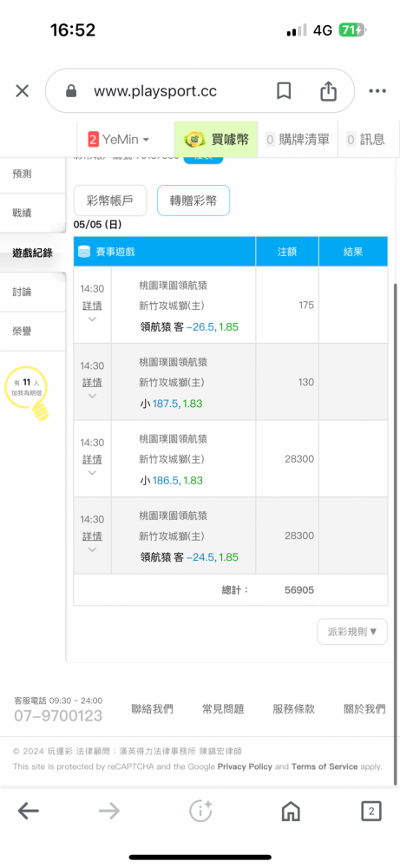Expand chevron under 詳情 in 175 row

coord(92,319)
